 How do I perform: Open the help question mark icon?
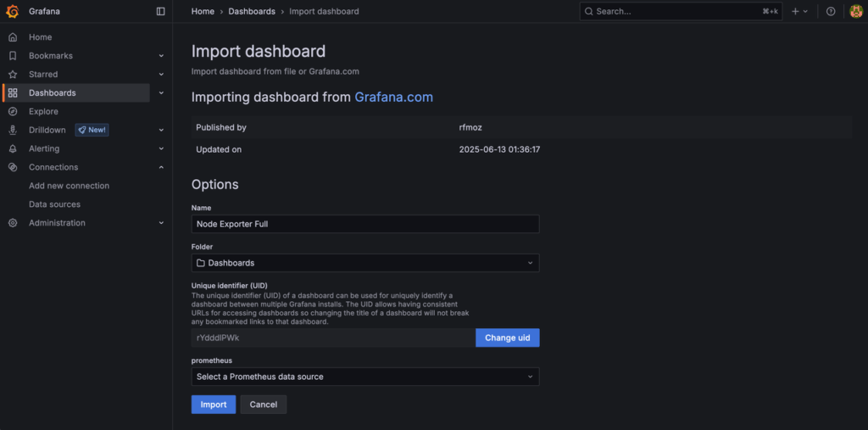coord(831,11)
